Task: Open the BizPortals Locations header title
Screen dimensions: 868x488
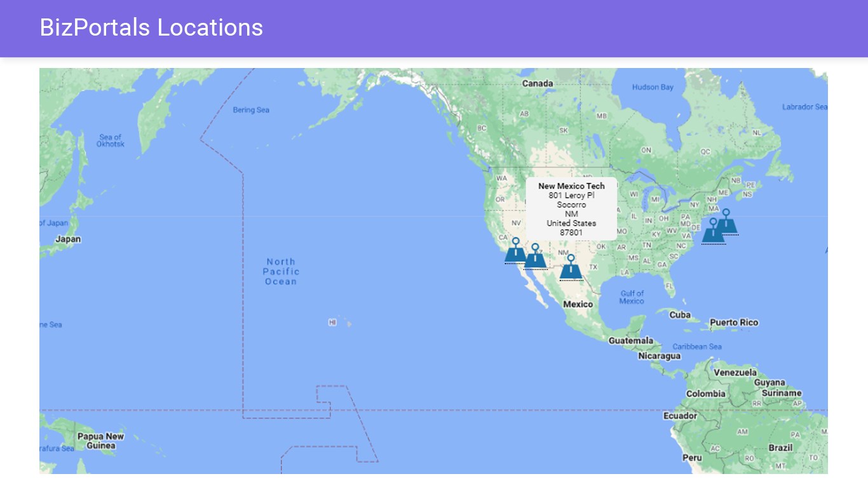Action: pyautogui.click(x=151, y=27)
